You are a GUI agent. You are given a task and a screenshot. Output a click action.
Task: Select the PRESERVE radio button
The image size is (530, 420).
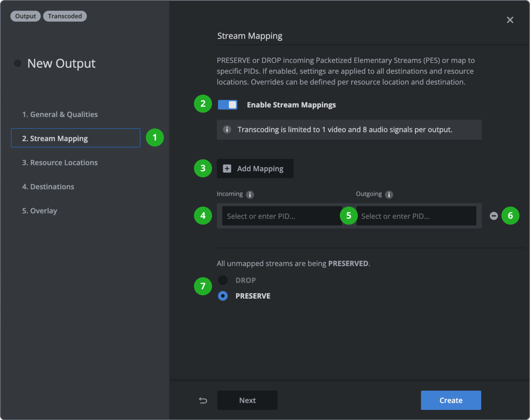pyautogui.click(x=223, y=296)
